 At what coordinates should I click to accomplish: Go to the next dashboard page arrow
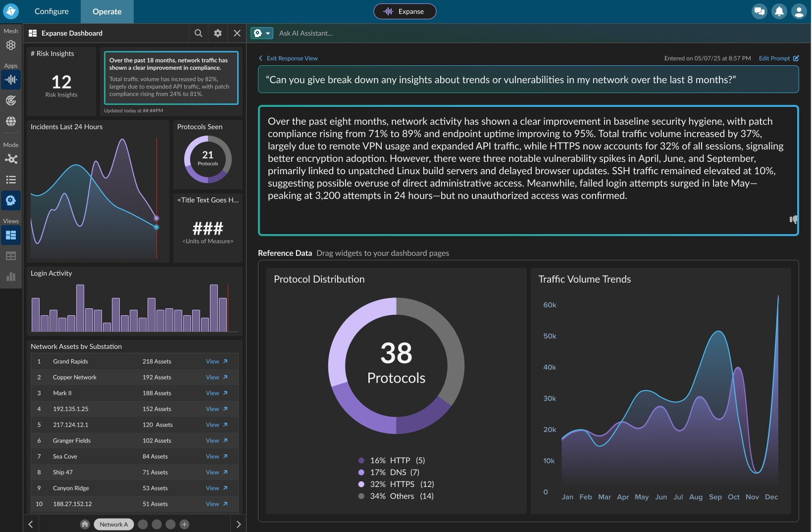tap(238, 524)
